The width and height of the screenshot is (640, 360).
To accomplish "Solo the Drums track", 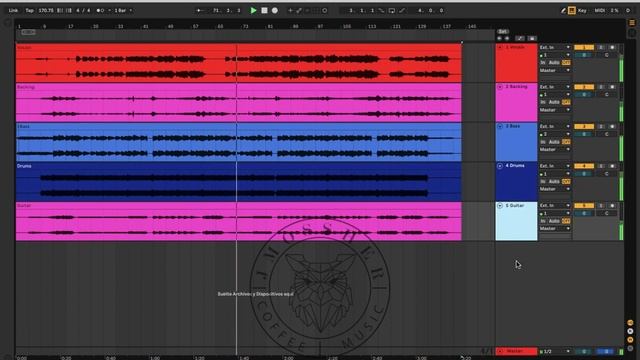I will pos(601,166).
